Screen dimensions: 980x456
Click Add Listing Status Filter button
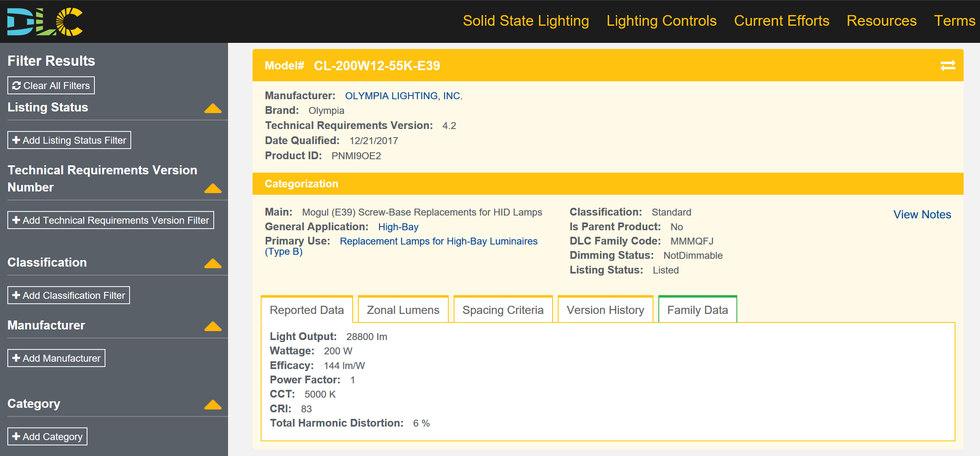coord(69,140)
